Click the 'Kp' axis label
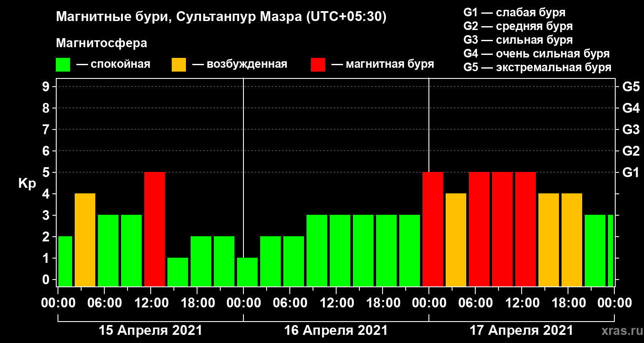The image size is (644, 343). (x=27, y=184)
